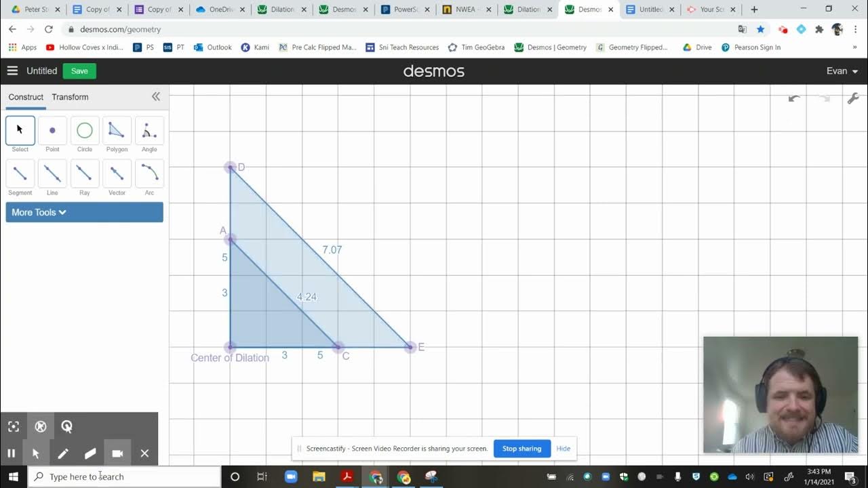This screenshot has width=868, height=488.
Task: Choose the Point tool
Action: (52, 131)
